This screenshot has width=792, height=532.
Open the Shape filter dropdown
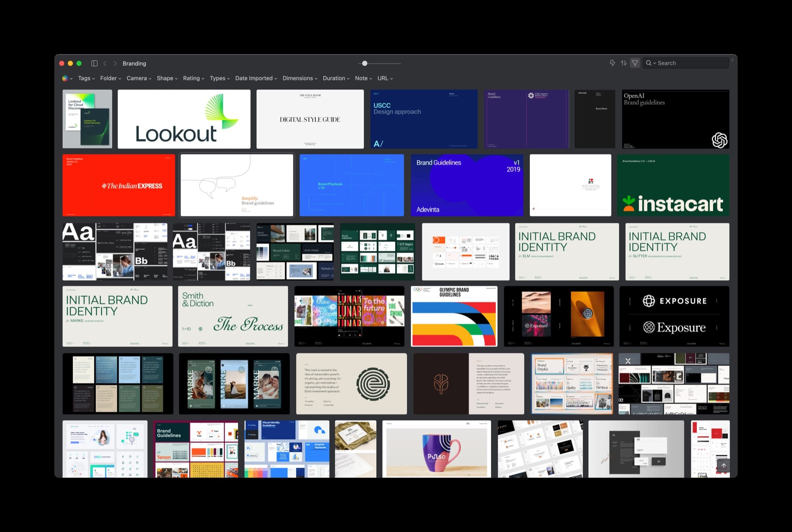click(167, 78)
